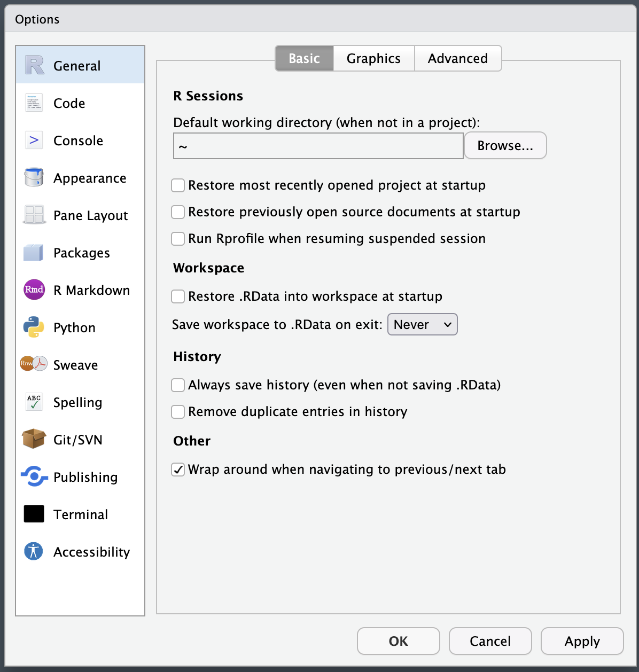The width and height of the screenshot is (639, 672).
Task: Uncheck Wrap around when navigating tabs
Action: (x=178, y=470)
